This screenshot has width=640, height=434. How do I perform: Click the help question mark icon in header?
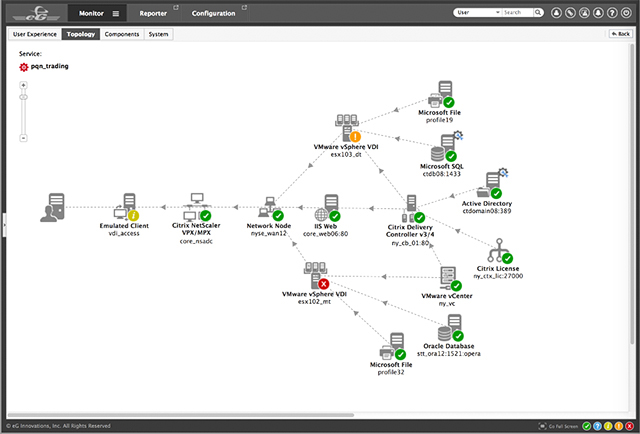[x=612, y=13]
